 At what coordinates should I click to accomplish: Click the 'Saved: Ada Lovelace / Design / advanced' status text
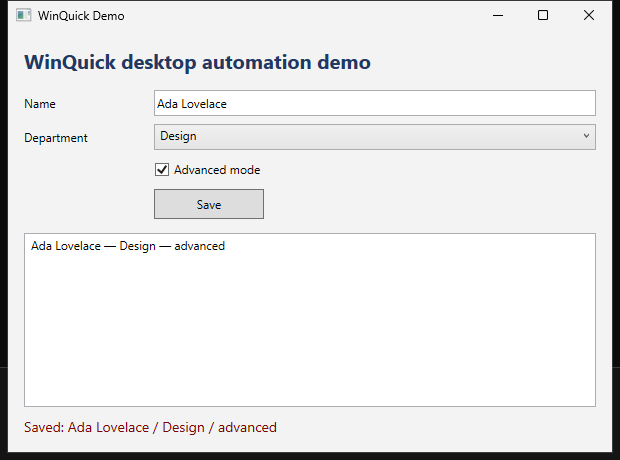pos(150,428)
